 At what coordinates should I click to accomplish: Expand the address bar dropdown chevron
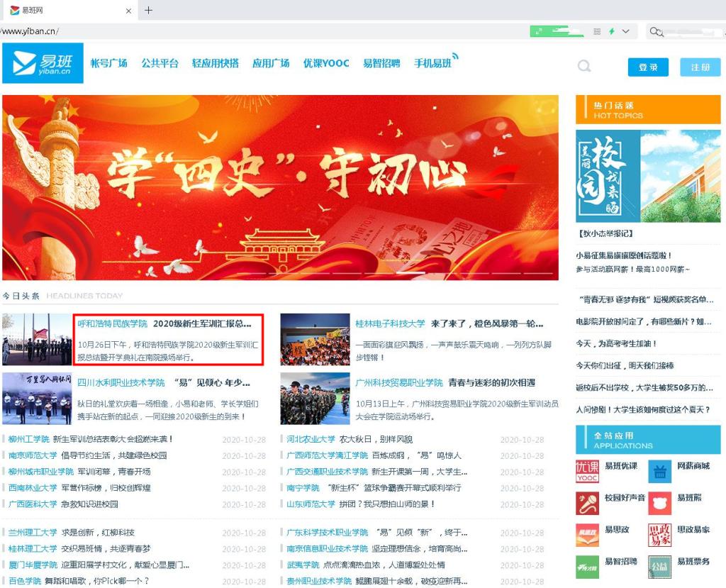(x=625, y=32)
